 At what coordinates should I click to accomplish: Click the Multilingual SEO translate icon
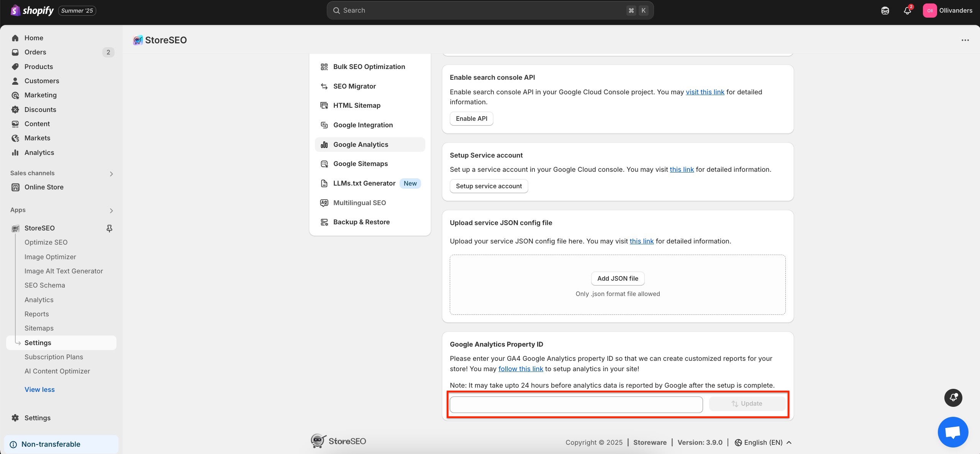tap(324, 203)
